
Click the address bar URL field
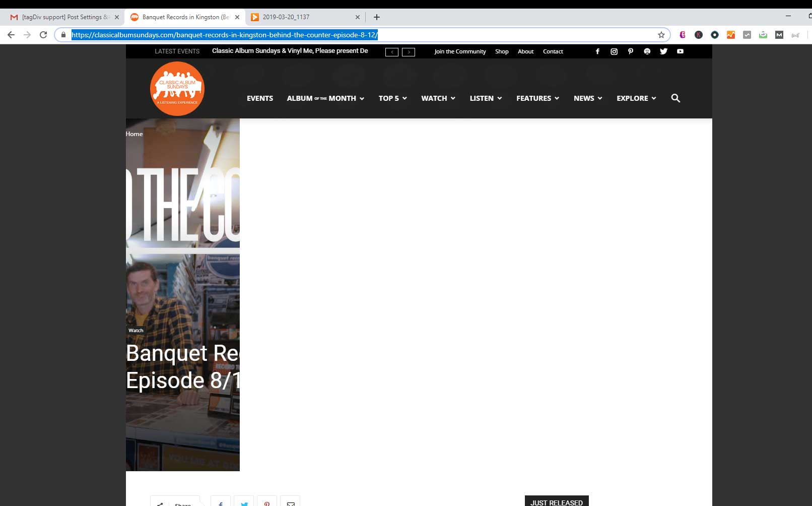coord(362,35)
